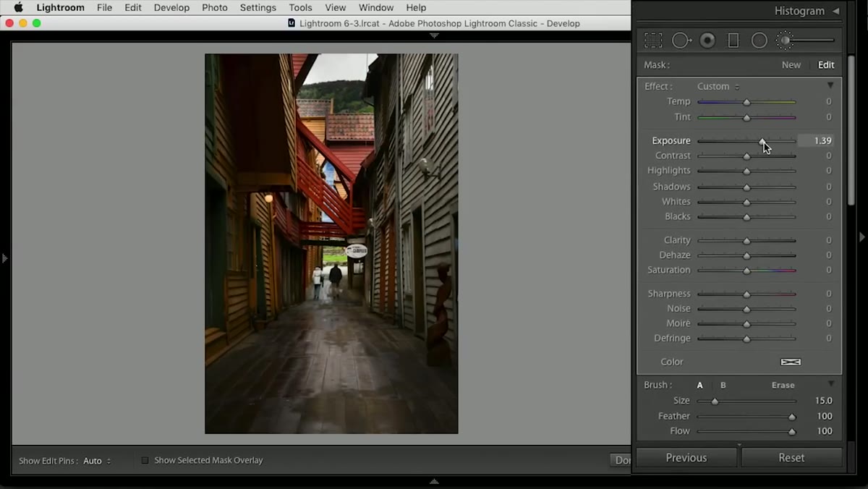The image size is (868, 489).
Task: Click the Contrast slider handle
Action: [x=746, y=156]
